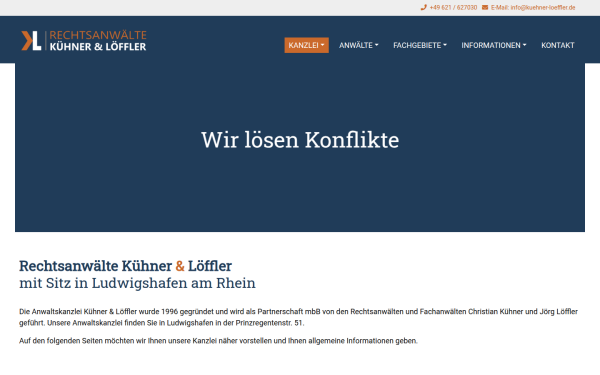Click the 'Wir lösen Konflikte' headline

tap(300, 140)
